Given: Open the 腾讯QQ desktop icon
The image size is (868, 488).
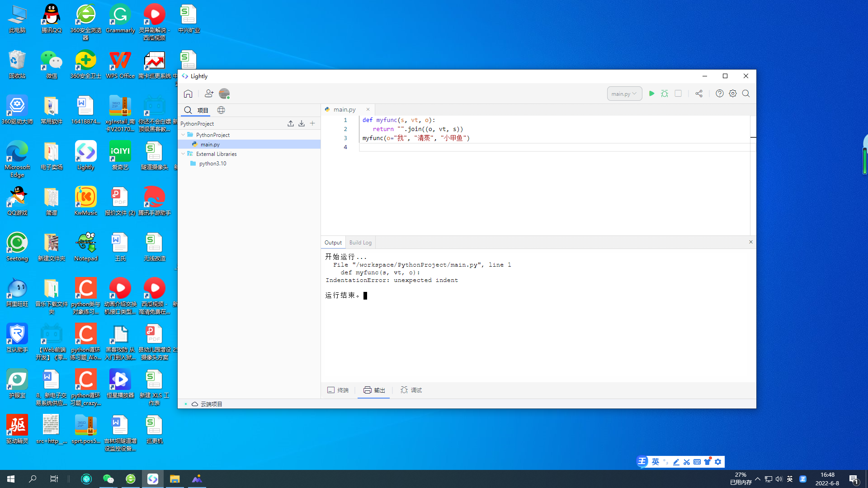Looking at the screenshot, I should tap(52, 19).
